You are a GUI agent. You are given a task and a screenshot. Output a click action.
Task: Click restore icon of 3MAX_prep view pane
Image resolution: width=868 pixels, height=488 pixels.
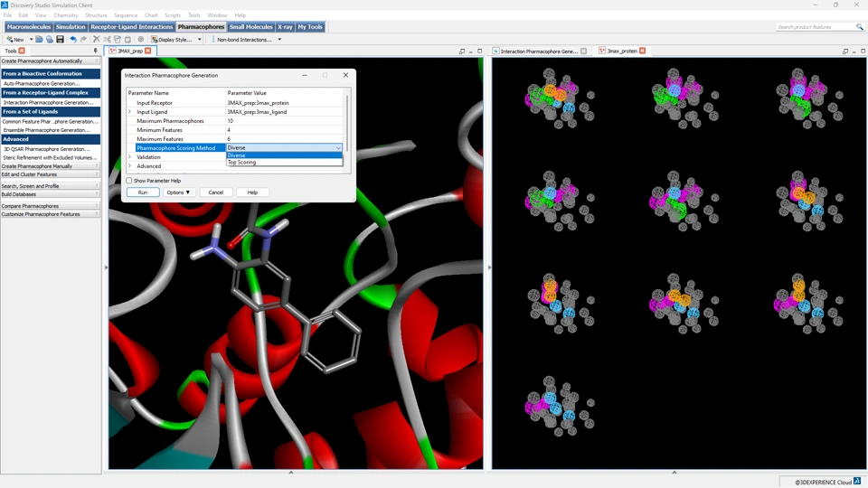coord(462,51)
